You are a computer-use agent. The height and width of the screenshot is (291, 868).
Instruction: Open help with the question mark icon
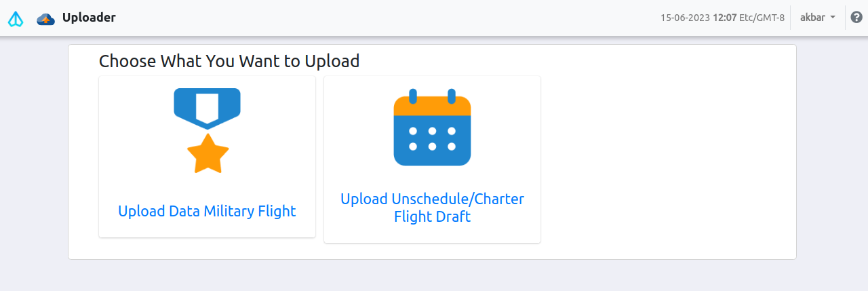tap(856, 18)
